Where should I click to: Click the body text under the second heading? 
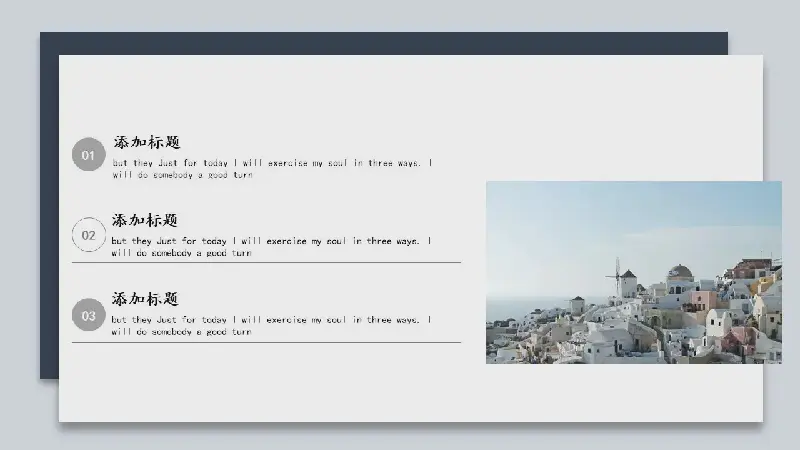pyautogui.click(x=272, y=246)
